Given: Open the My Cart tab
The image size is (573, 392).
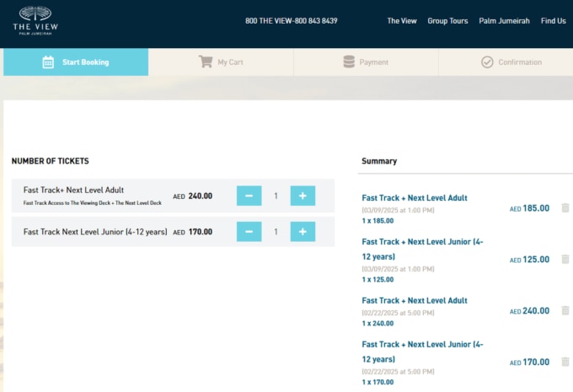Looking at the screenshot, I should (x=221, y=62).
